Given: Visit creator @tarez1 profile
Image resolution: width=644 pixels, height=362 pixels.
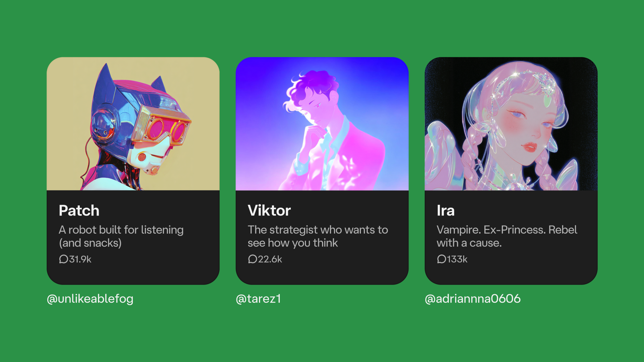Looking at the screenshot, I should point(258,298).
